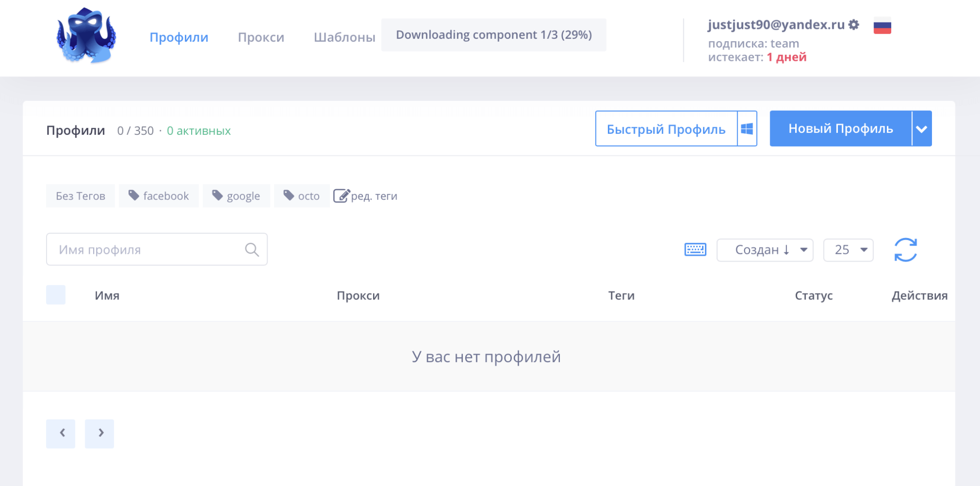Viewport: 980px width, 486px height.
Task: Enable the Без Тегов filter
Action: click(80, 195)
